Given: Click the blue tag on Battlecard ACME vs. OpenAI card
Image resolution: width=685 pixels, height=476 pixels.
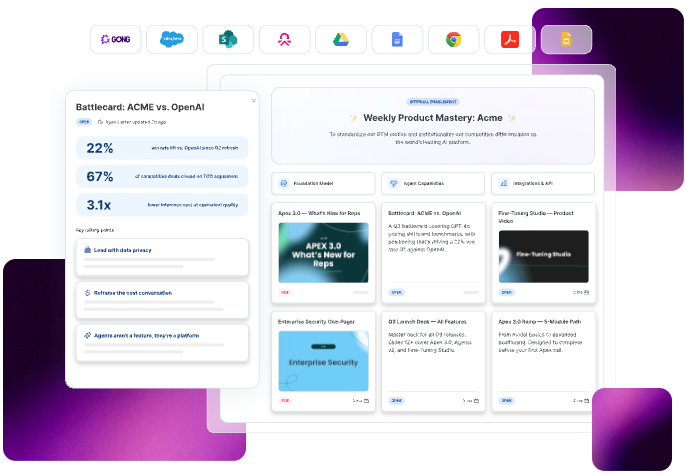Looking at the screenshot, I should [397, 292].
